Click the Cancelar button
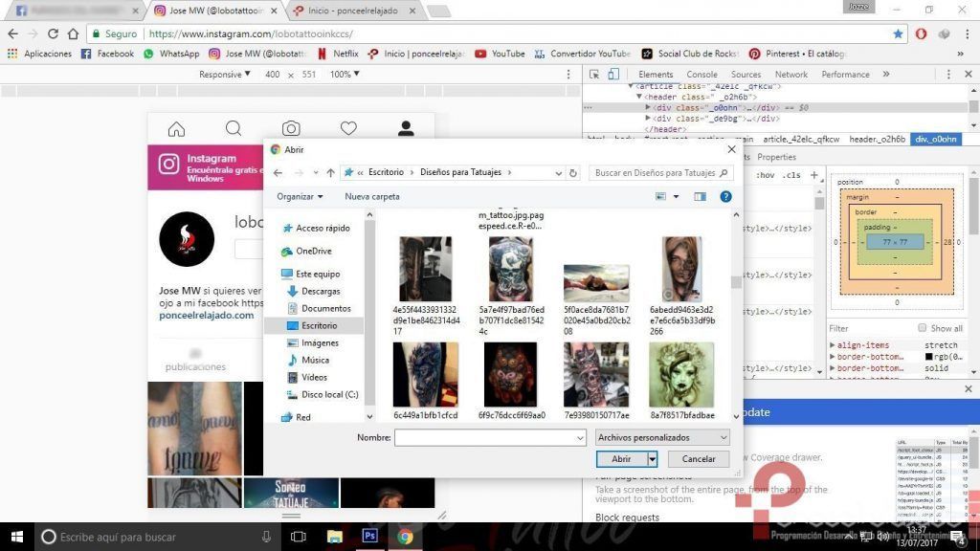 click(x=699, y=459)
